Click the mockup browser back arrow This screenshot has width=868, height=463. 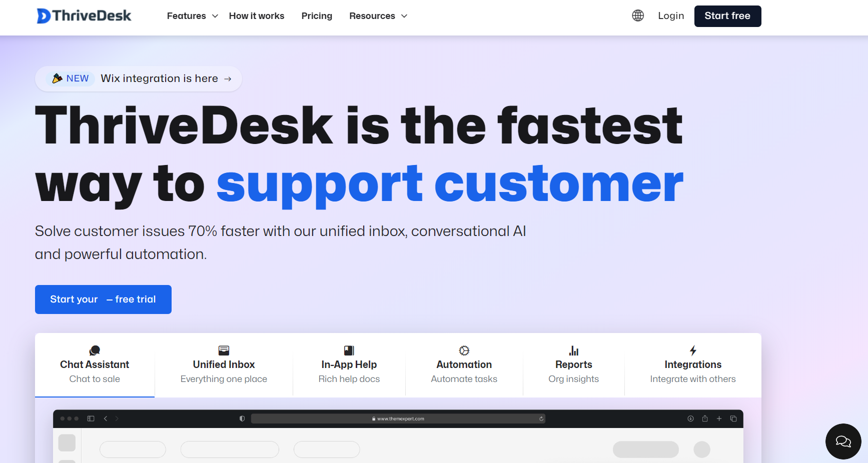coord(106,418)
